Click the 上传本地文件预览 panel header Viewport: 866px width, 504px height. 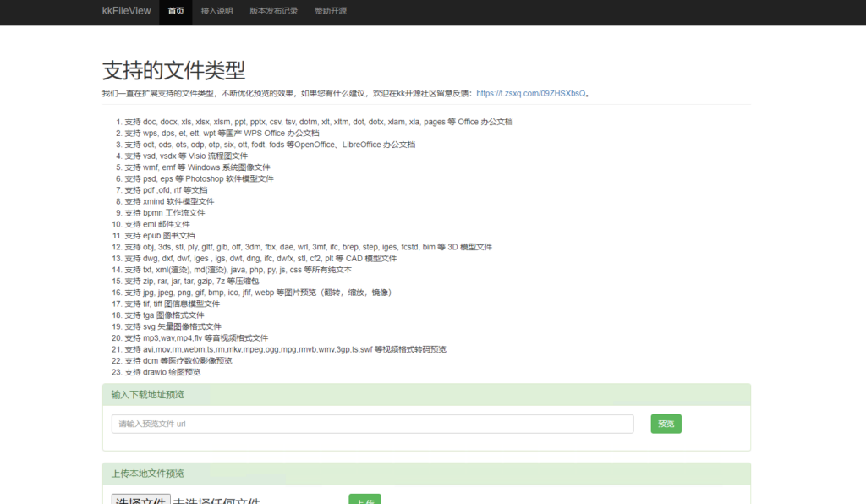[x=426, y=474]
